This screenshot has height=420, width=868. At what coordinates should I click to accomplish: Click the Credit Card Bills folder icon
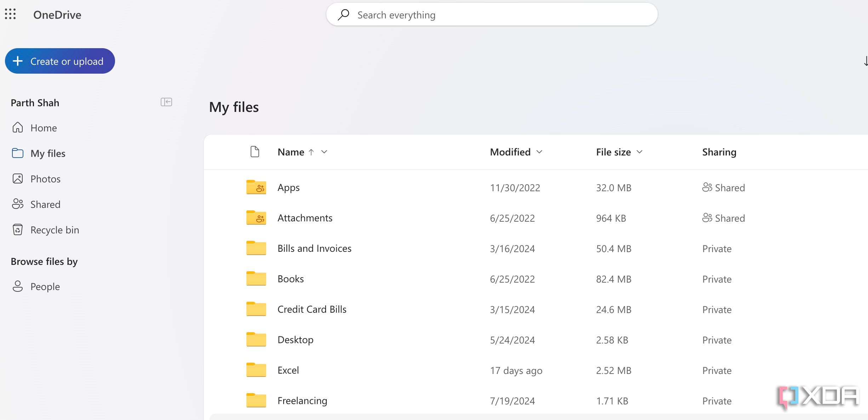[x=256, y=309]
